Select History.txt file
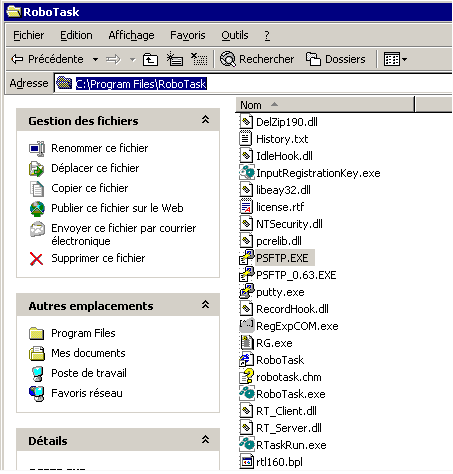 pos(282,139)
